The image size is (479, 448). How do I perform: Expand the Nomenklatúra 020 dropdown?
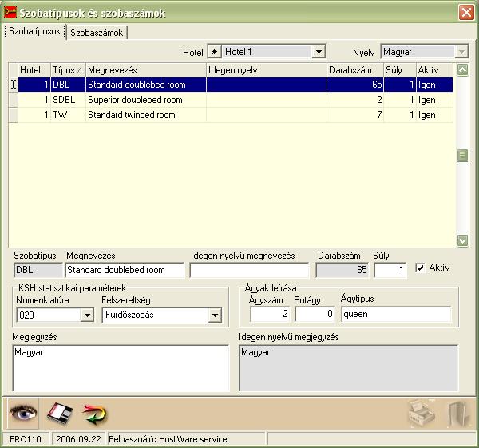[x=87, y=315]
